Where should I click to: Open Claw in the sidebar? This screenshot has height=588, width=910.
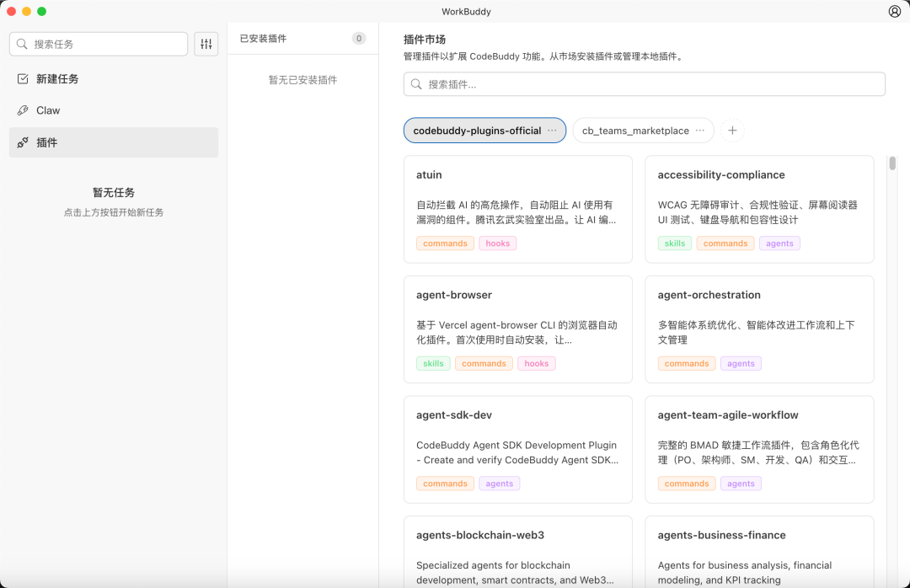click(114, 110)
